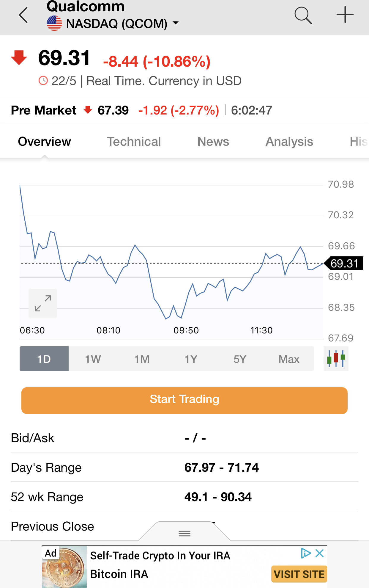
Task: Switch to candlestick chart view
Action: pos(336,359)
